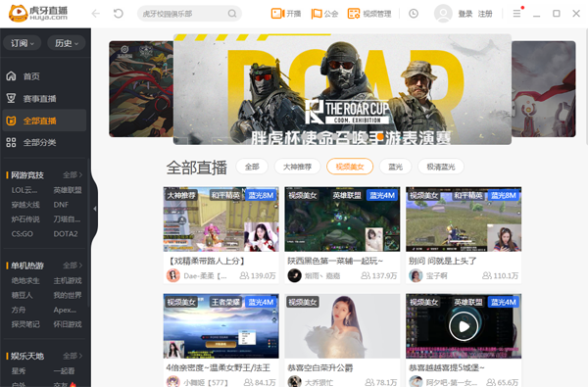This screenshot has width=588, height=387.
Task: Click Dae-柔柔 streamer avatar
Action: [x=173, y=275]
